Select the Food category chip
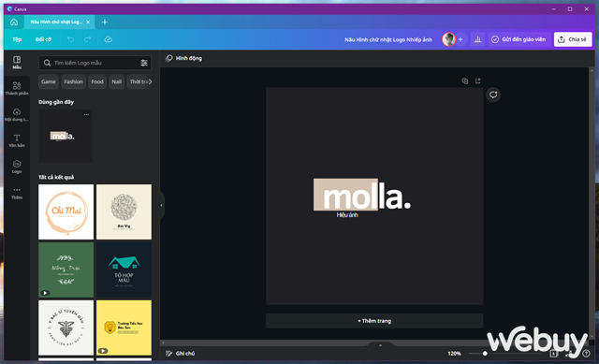The width and height of the screenshot is (599, 364). (97, 81)
